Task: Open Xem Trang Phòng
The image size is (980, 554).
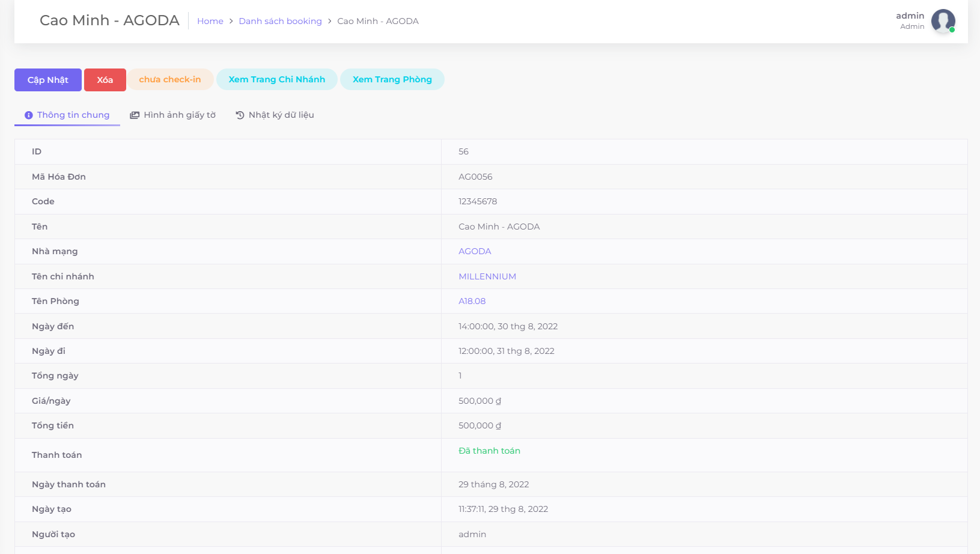Action: (392, 79)
